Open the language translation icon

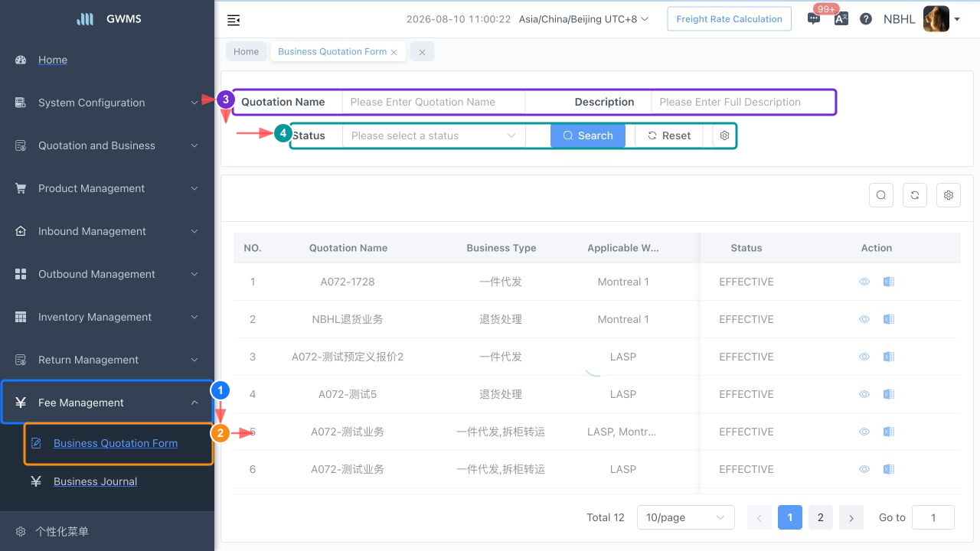coord(841,19)
